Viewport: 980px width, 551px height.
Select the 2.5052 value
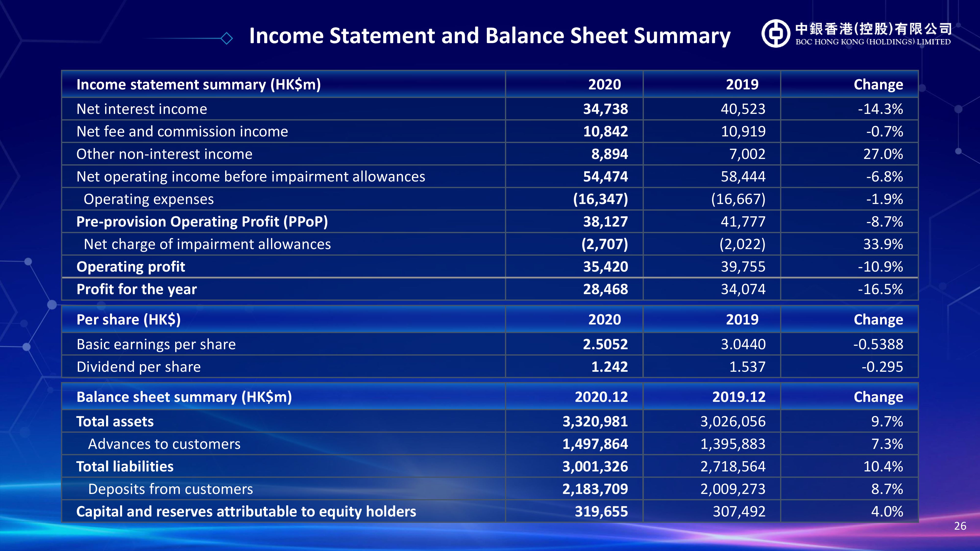tap(606, 345)
